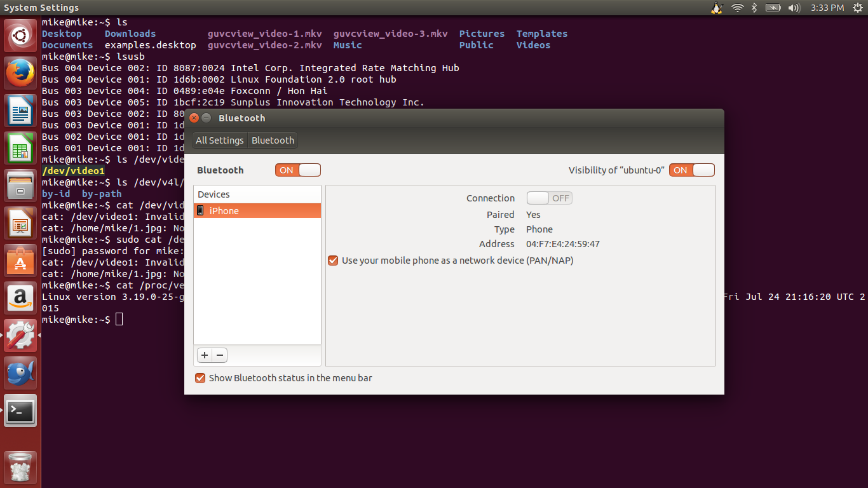Minimize the Bluetooth settings window
The height and width of the screenshot is (488, 868).
click(x=207, y=118)
